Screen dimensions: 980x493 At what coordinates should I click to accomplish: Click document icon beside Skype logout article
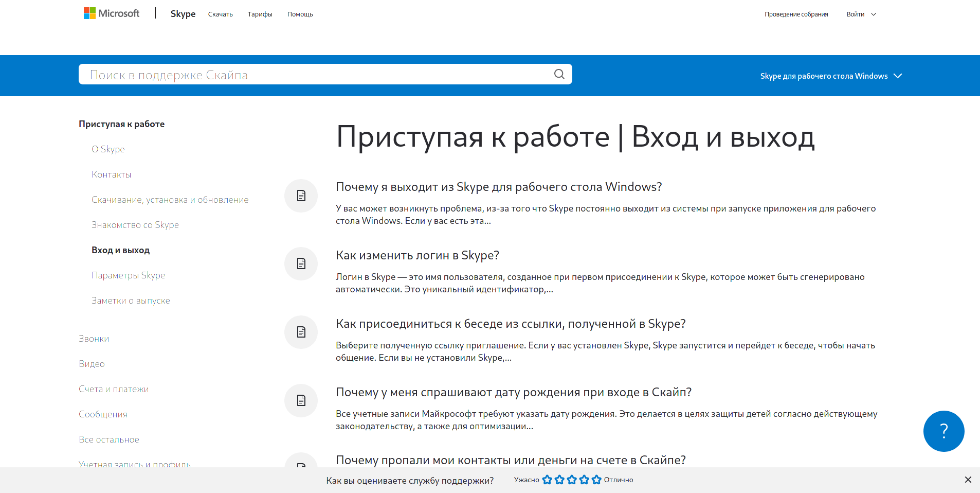click(x=301, y=196)
